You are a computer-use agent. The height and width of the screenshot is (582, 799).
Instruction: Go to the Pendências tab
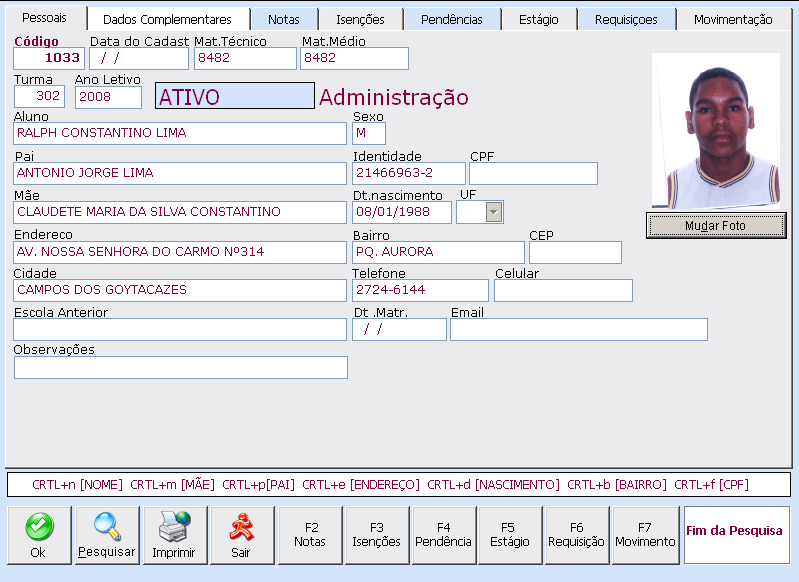[x=451, y=19]
